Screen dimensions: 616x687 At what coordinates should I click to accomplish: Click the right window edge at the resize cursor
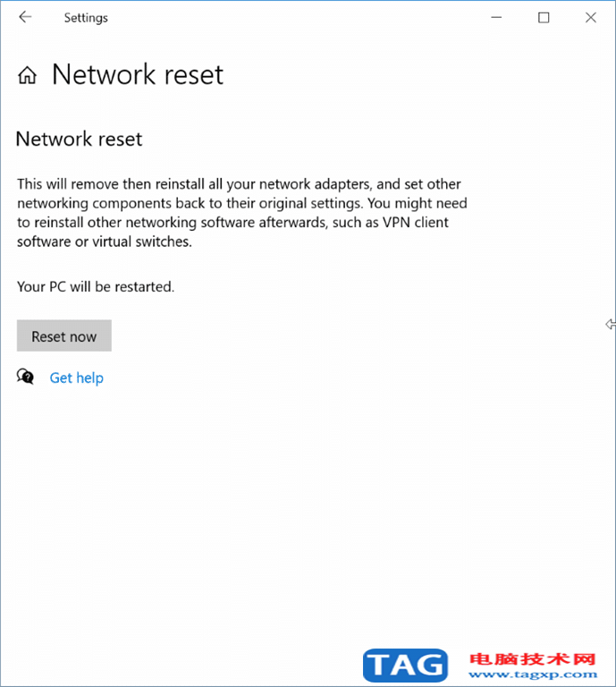click(612, 324)
